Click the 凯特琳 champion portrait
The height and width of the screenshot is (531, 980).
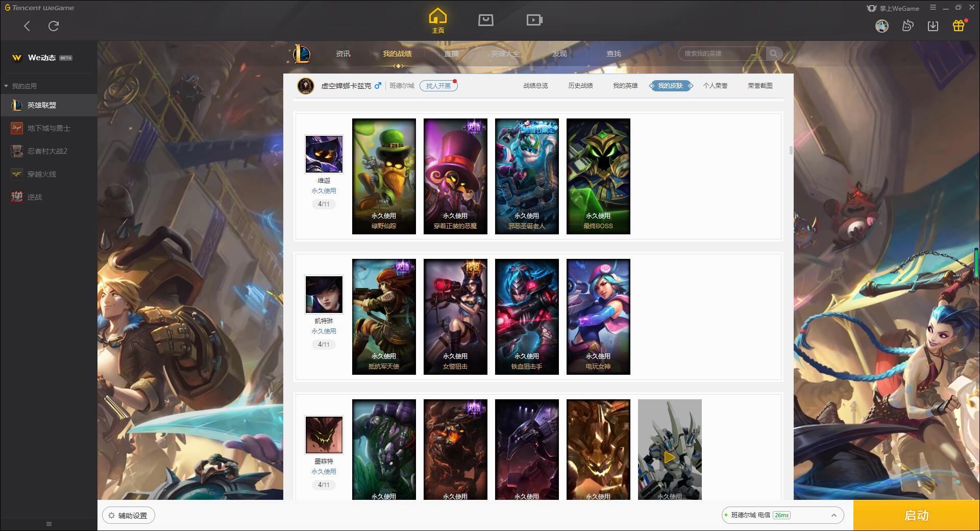click(x=324, y=295)
